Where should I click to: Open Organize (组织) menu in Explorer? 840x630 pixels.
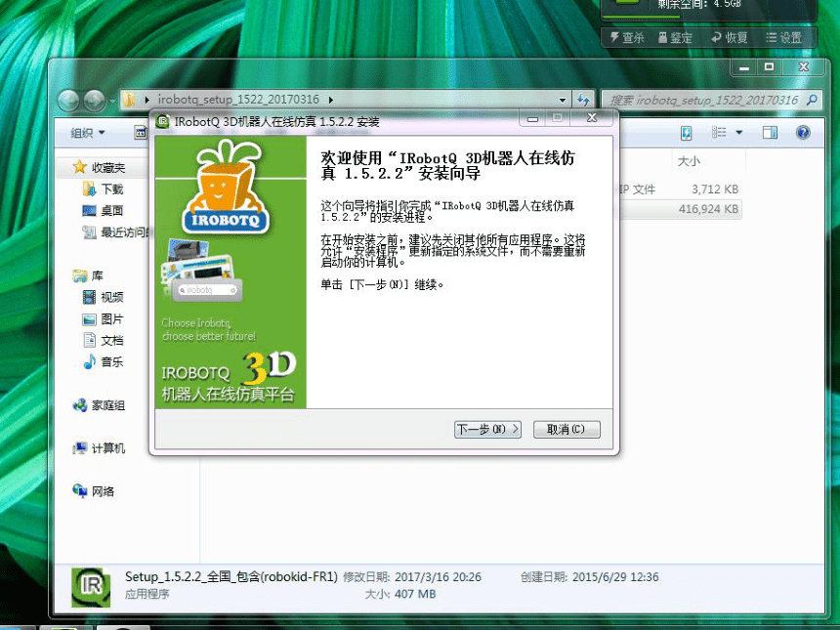click(x=88, y=132)
